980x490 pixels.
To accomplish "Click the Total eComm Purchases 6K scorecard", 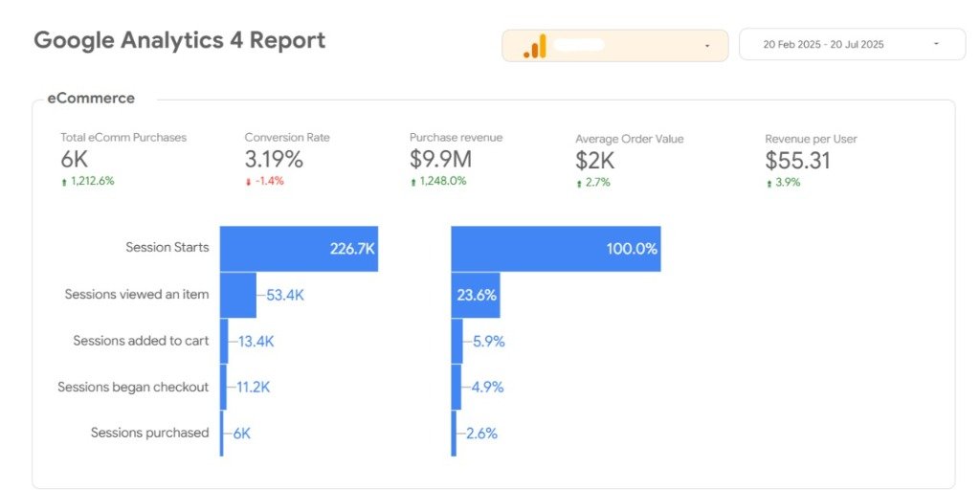I will pos(75,160).
